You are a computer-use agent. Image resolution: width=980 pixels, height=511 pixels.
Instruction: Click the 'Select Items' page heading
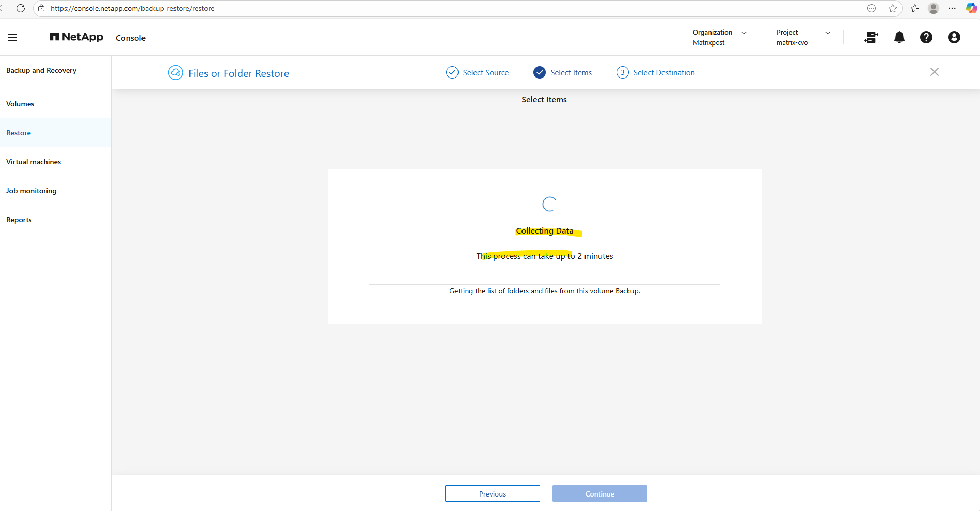coord(544,99)
